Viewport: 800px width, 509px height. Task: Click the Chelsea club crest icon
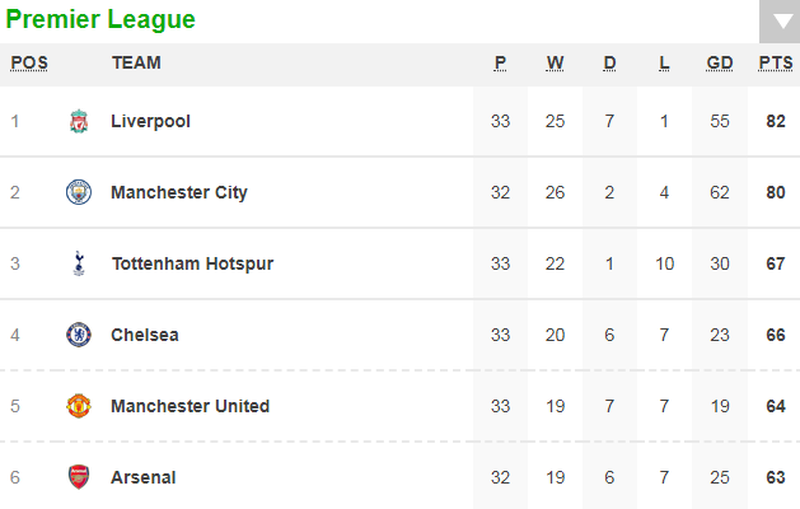(x=78, y=335)
